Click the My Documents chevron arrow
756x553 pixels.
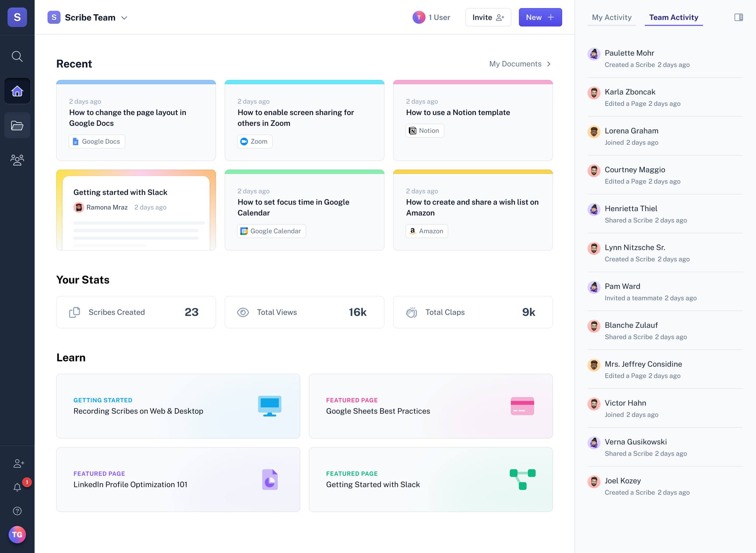[x=549, y=64]
